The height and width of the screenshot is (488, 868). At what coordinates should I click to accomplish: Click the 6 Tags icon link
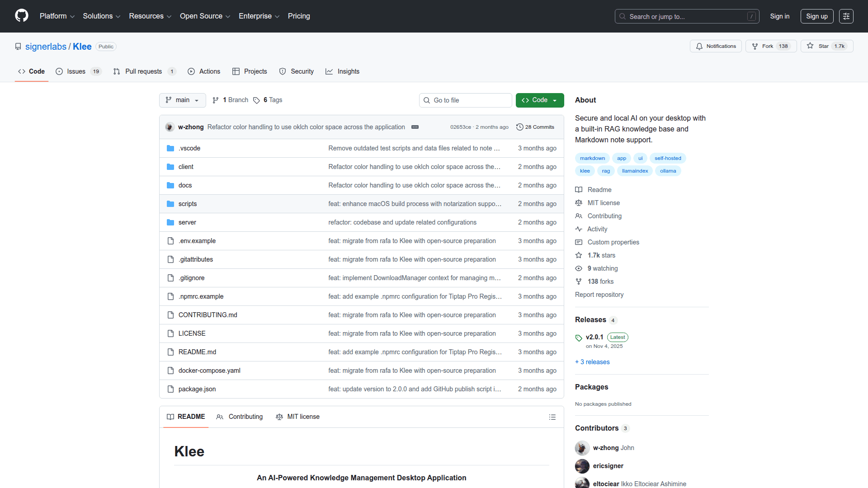256,100
